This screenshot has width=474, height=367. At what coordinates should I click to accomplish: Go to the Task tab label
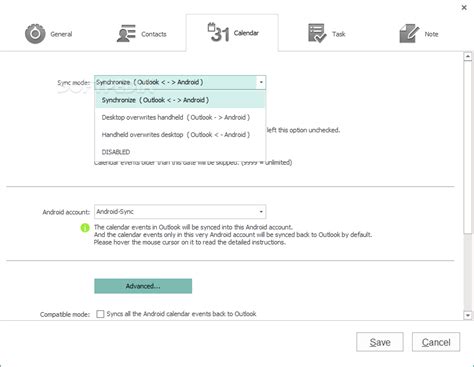click(x=338, y=34)
